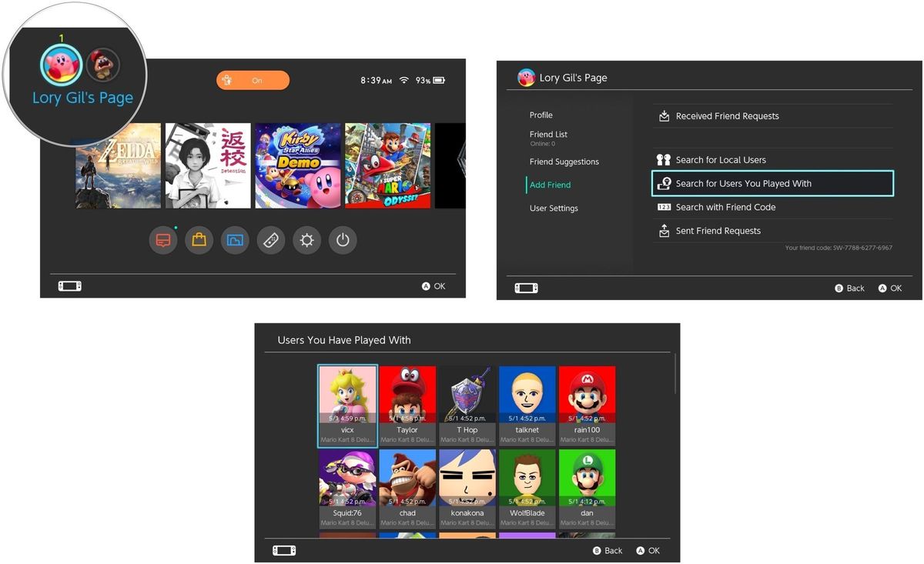Click Search with Friend Code
The image size is (924, 564).
(726, 207)
